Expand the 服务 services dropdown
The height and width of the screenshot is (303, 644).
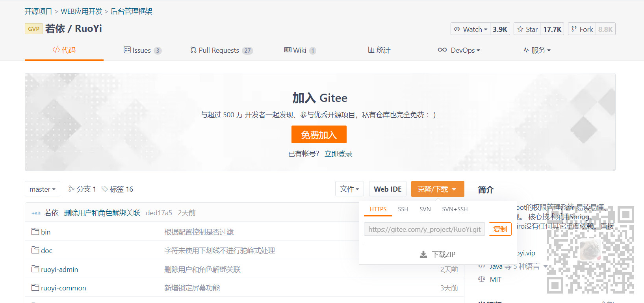pyautogui.click(x=536, y=50)
